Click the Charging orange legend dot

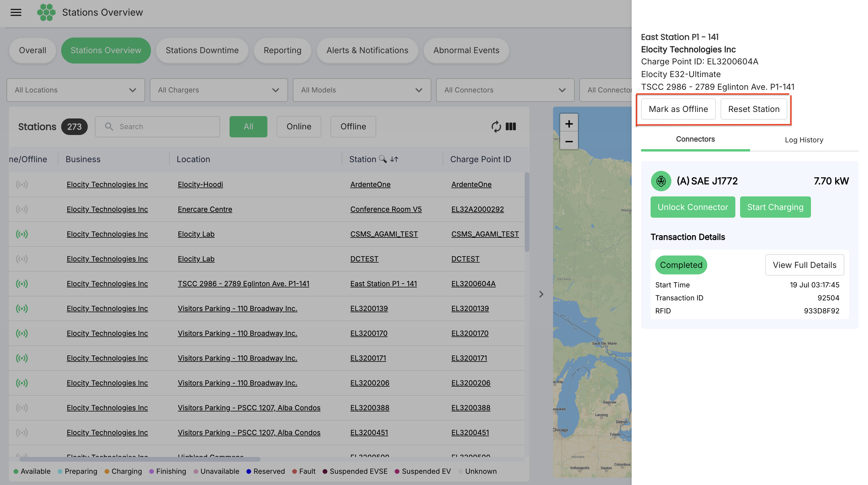pos(107,471)
